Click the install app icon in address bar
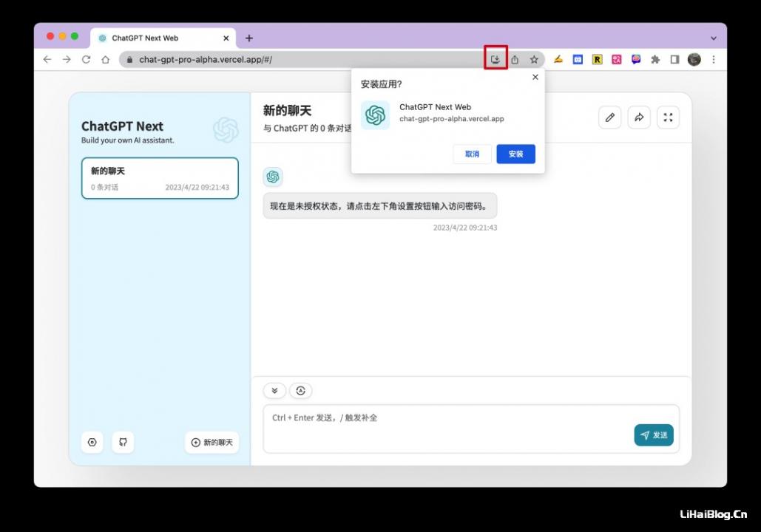The height and width of the screenshot is (532, 761). click(x=495, y=59)
